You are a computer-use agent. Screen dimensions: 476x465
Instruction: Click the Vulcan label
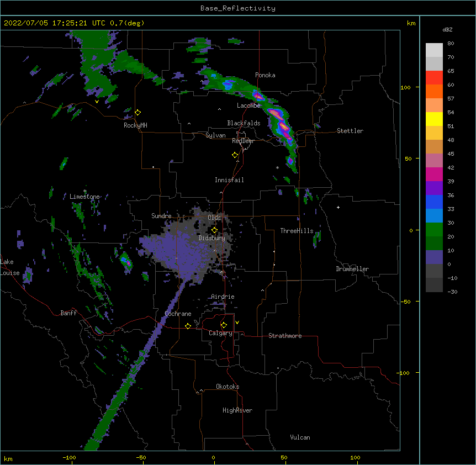(x=300, y=437)
